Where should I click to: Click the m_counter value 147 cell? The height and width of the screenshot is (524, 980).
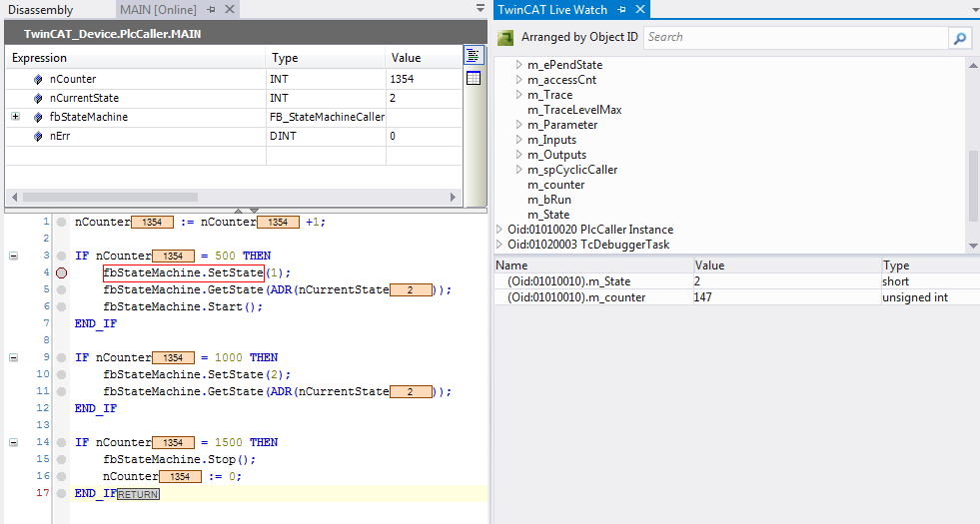tap(787, 297)
